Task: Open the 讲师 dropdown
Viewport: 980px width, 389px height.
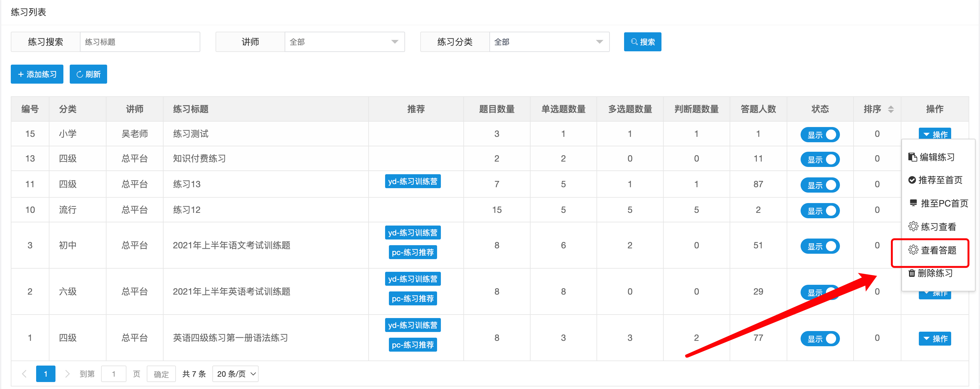Action: [x=344, y=42]
